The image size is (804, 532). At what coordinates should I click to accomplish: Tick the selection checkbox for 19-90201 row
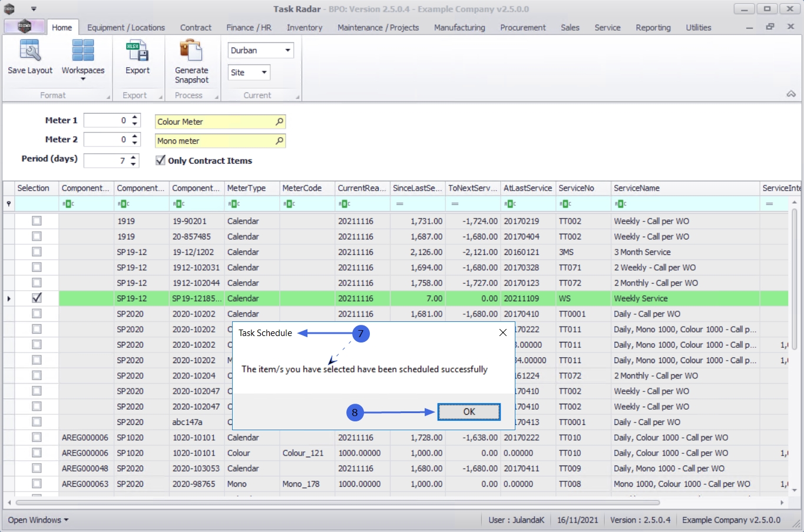coord(37,221)
